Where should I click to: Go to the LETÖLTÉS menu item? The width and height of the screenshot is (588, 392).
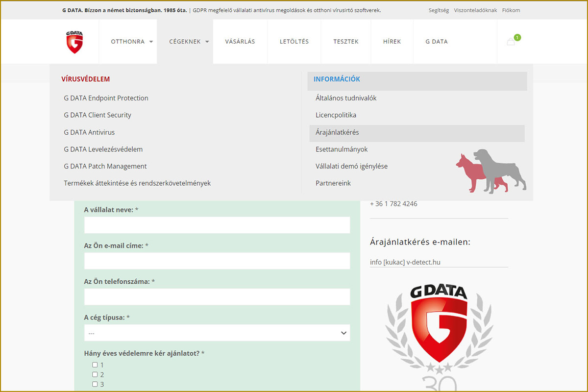[294, 42]
